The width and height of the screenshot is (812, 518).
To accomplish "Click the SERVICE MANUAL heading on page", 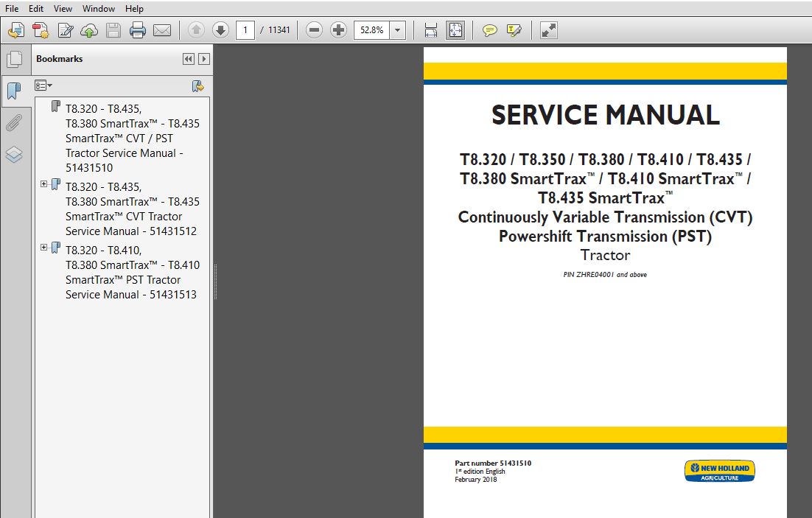I will click(606, 115).
